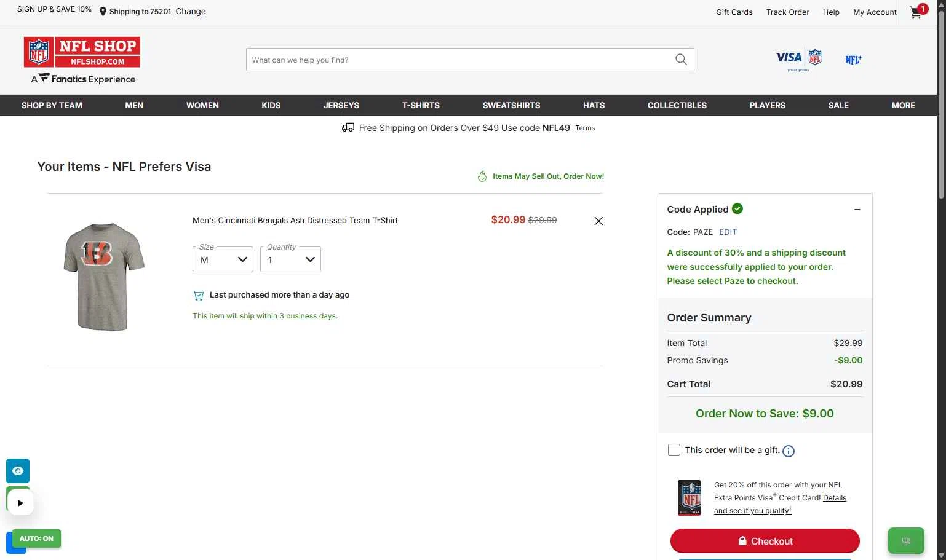Change the shipping ZIP code

[x=191, y=11]
